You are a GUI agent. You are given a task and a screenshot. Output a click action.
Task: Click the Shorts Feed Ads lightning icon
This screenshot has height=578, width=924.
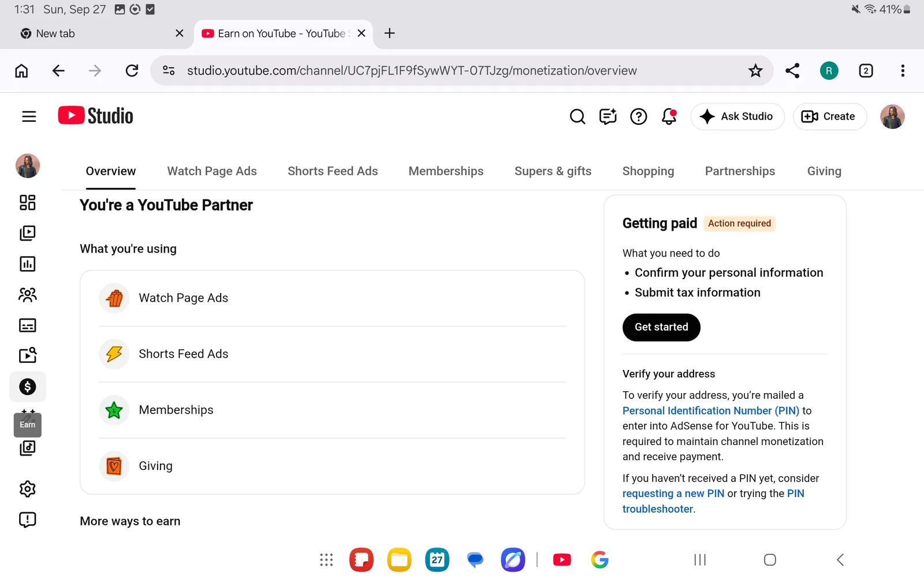[x=114, y=354]
